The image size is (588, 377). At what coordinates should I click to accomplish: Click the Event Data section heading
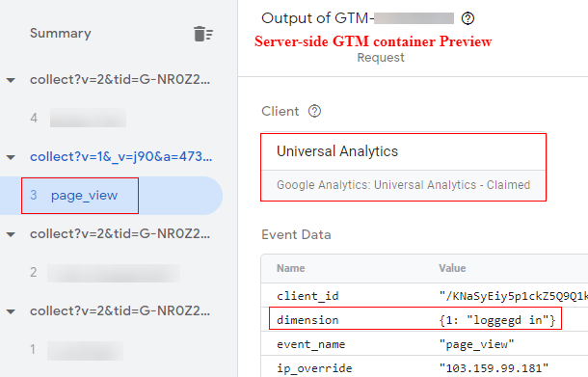point(296,235)
